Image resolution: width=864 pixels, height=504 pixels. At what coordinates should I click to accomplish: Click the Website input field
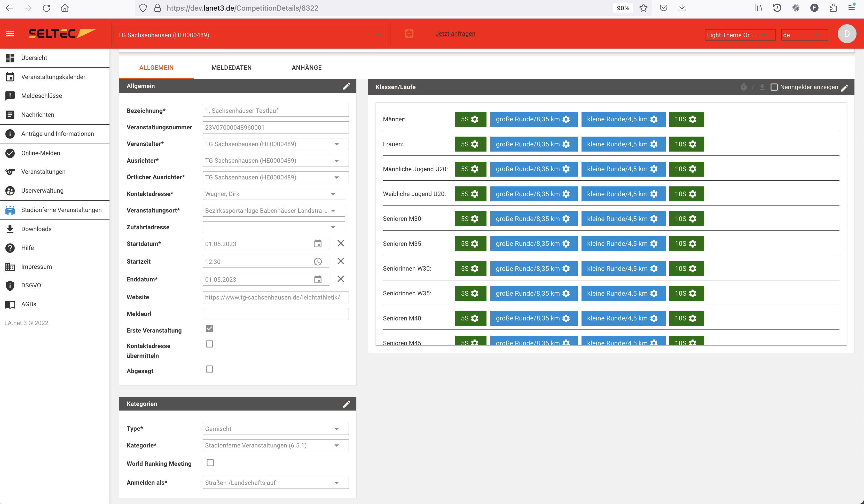coord(275,297)
